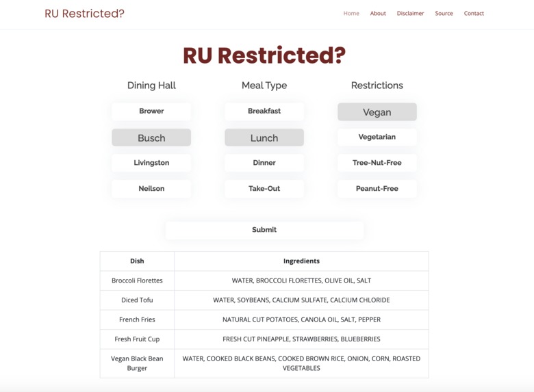Visit the Source link in navigation
The width and height of the screenshot is (534, 392).
click(x=444, y=13)
